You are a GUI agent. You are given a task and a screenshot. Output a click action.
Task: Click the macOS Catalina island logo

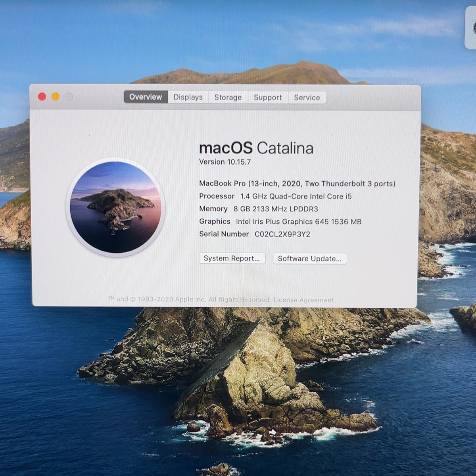[x=115, y=207]
